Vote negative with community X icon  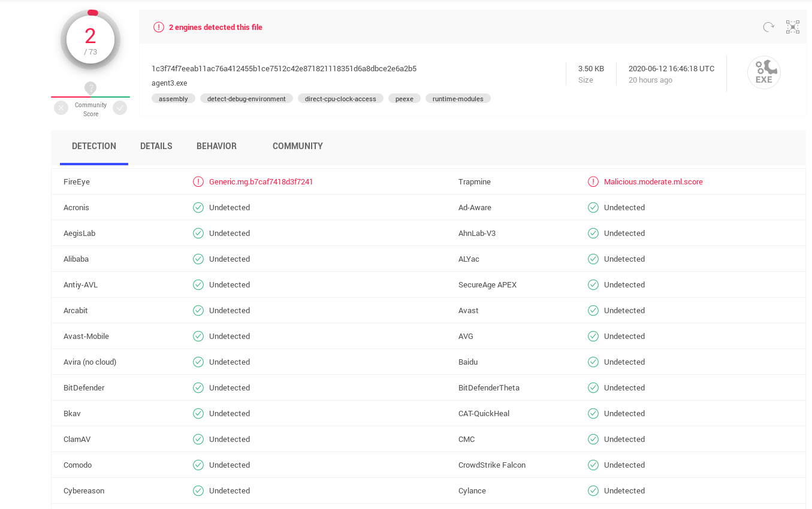61,108
